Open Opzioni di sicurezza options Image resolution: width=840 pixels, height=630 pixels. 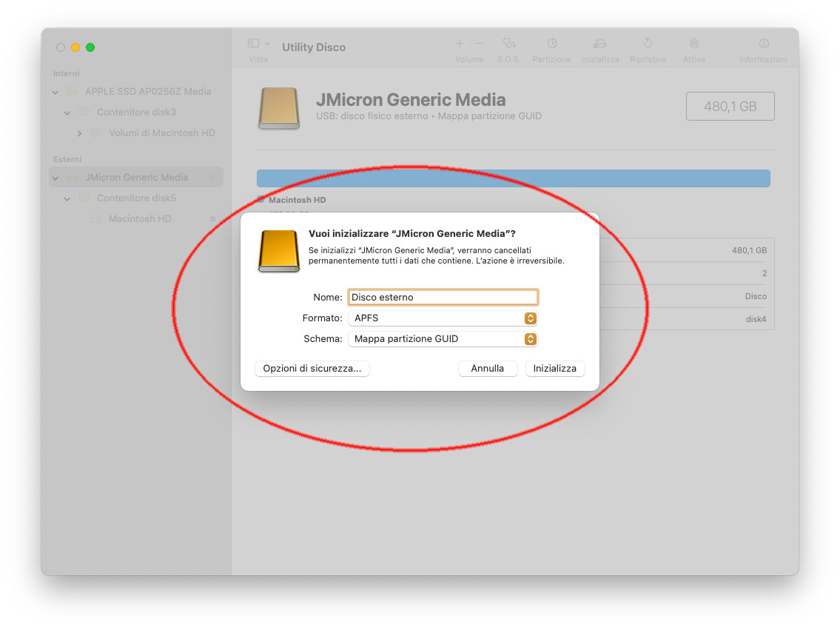(312, 369)
